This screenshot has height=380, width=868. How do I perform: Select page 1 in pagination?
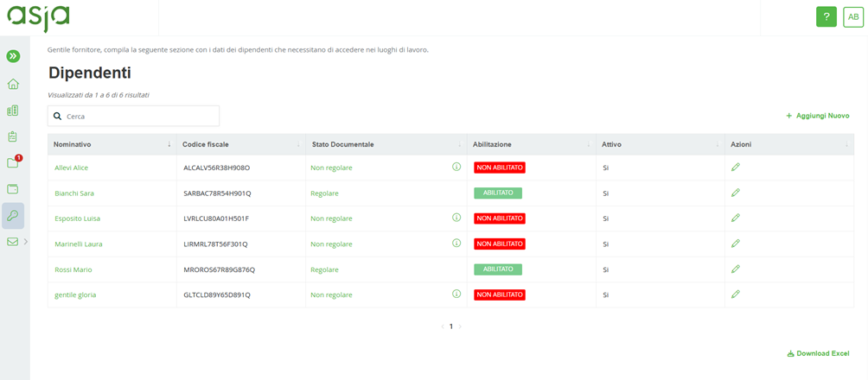tap(450, 326)
